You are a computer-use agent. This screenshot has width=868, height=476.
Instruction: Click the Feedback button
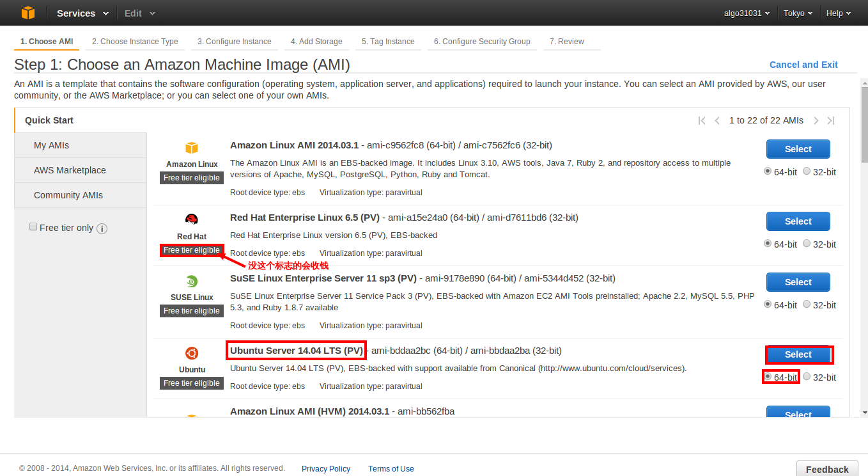(827, 468)
